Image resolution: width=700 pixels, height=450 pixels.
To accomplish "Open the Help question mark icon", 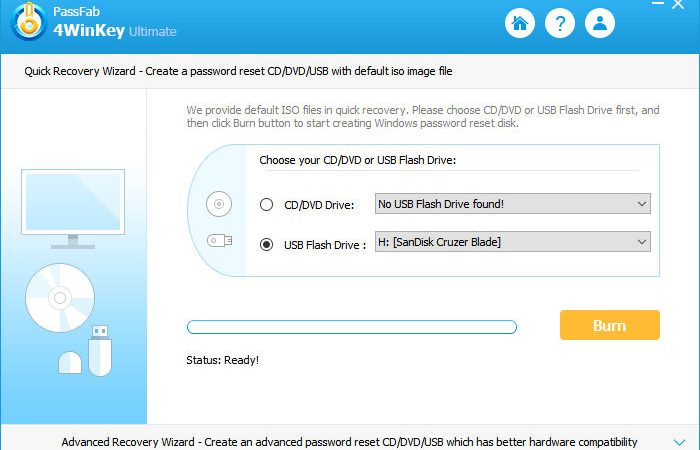I will click(560, 23).
